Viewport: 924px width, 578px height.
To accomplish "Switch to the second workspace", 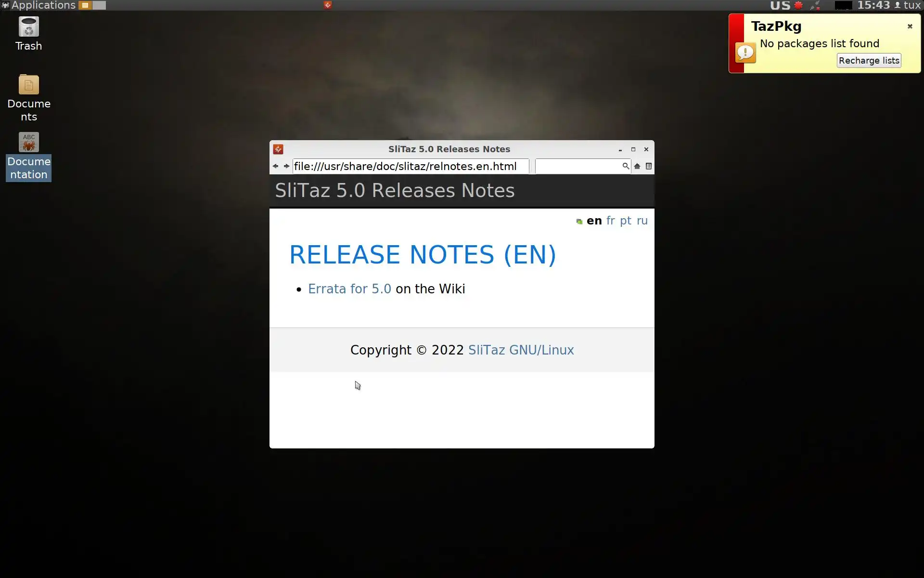I will 99,5.
